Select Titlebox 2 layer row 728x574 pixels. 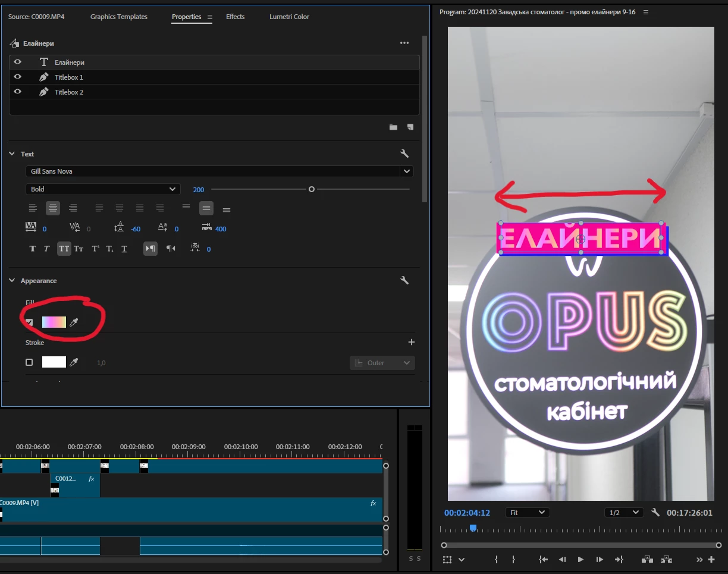(214, 92)
